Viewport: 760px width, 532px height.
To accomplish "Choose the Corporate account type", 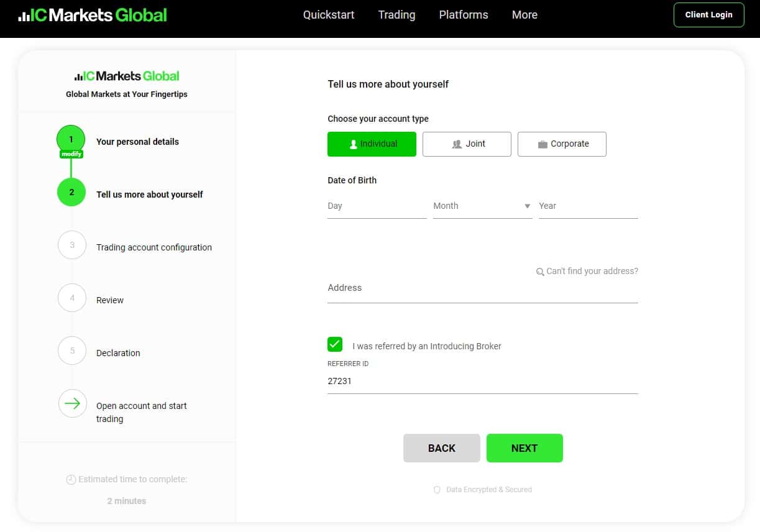I will pos(562,144).
